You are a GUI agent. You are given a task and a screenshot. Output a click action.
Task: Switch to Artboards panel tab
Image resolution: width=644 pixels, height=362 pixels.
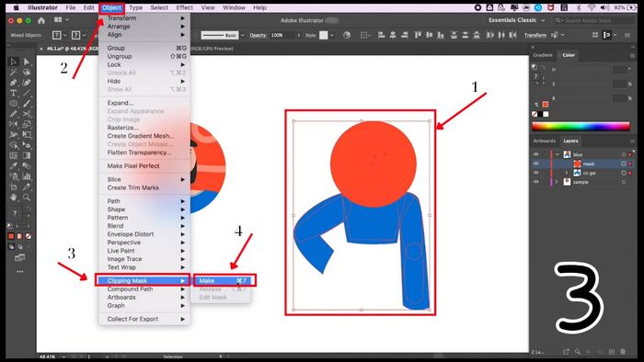coord(545,141)
